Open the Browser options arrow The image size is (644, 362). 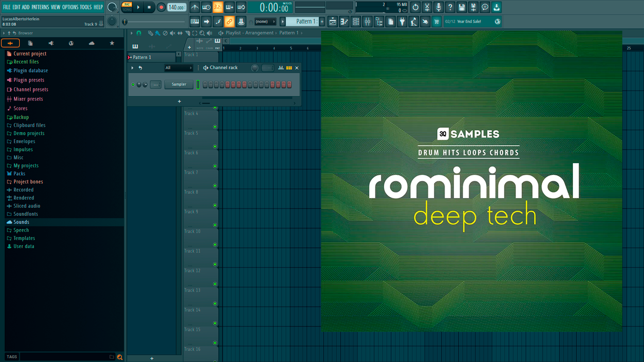click(x=4, y=33)
